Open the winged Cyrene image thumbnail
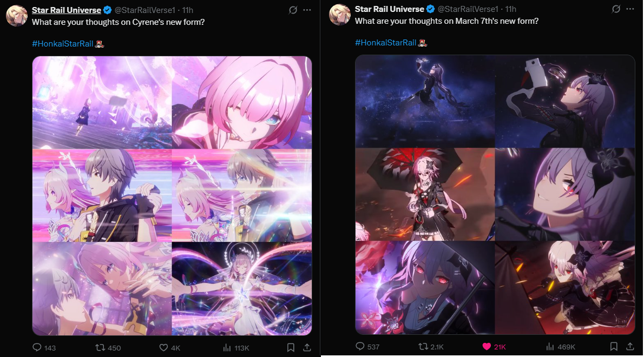The image size is (644, 357). pos(242,288)
